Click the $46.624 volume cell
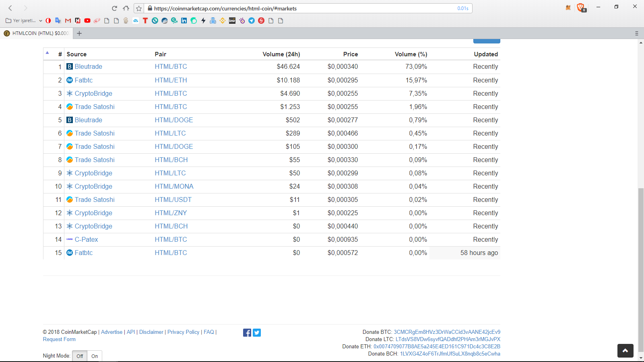The image size is (644, 362). [288, 67]
